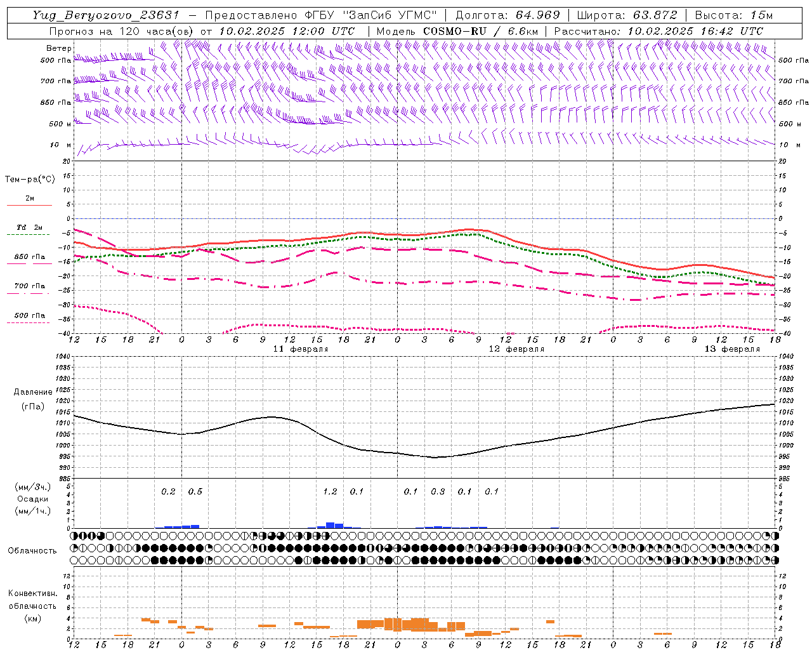
Task: Click the Широта: 63.872 header field
Action: pos(627,15)
